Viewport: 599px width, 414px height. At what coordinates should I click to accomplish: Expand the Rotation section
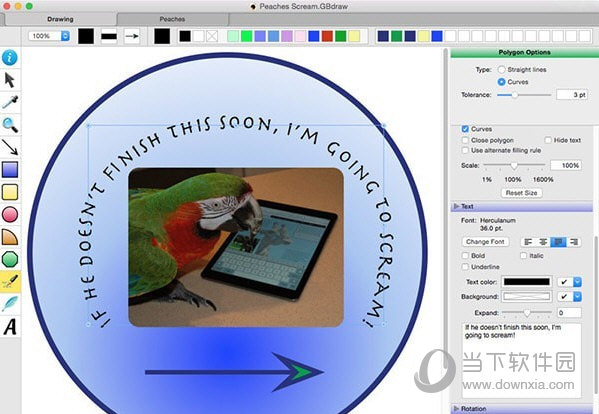point(456,409)
